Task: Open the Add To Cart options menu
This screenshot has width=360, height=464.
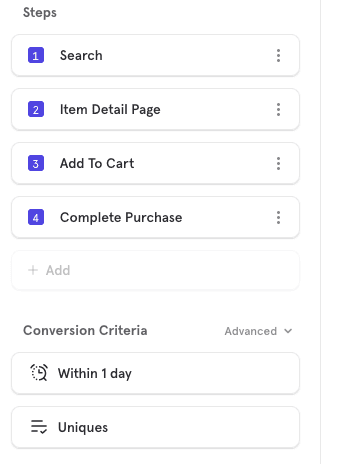Action: tap(278, 163)
